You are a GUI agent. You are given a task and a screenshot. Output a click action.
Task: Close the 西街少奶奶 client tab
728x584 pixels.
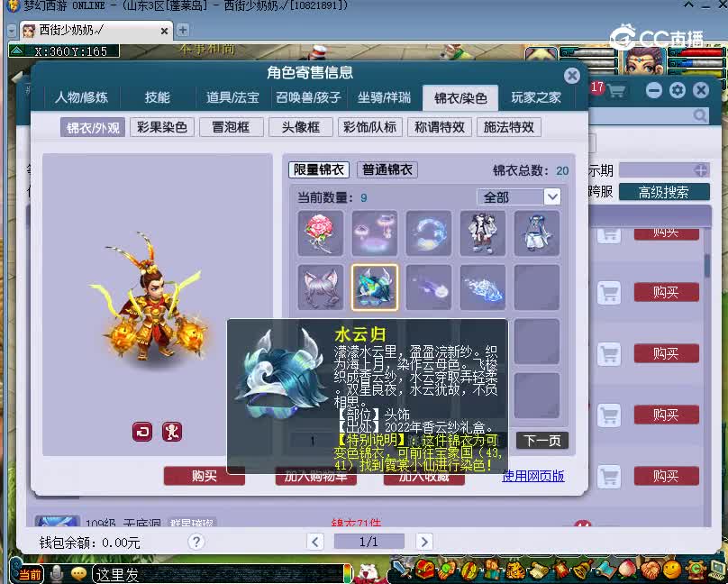(x=164, y=32)
